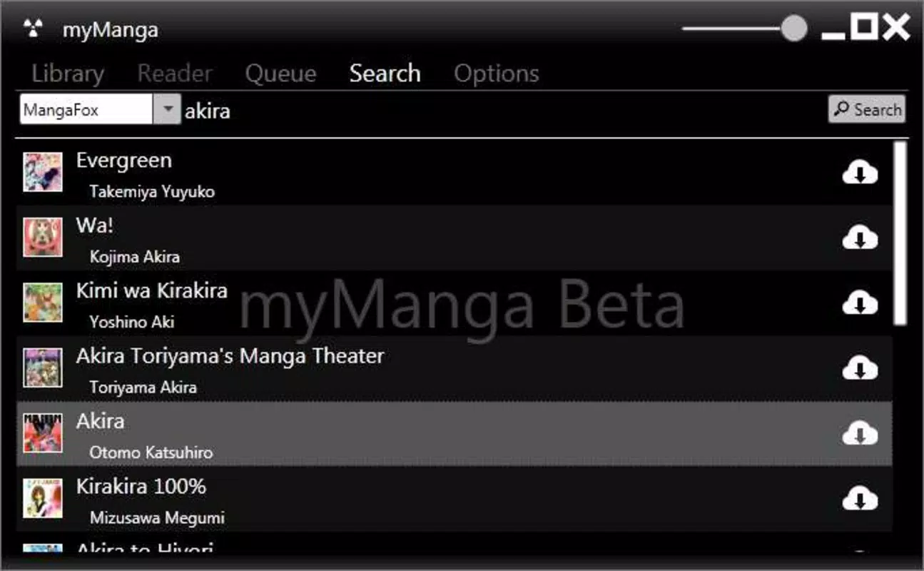Select the Kirakira 100% title
The image size is (924, 571).
tap(141, 486)
